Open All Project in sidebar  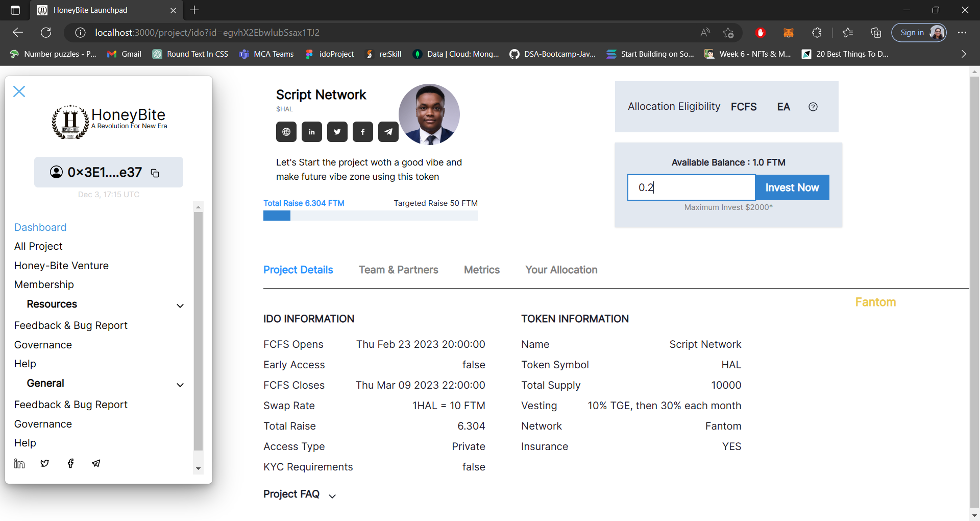click(x=38, y=246)
